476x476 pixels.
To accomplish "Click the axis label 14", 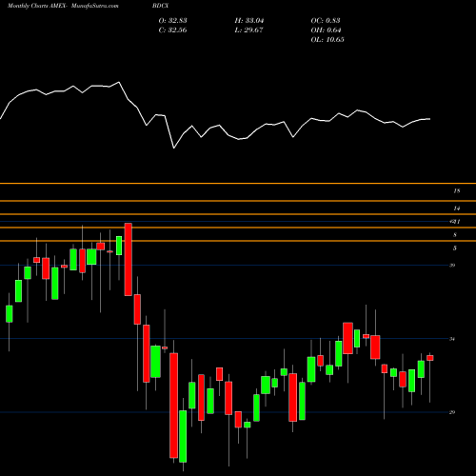I will click(457, 208).
